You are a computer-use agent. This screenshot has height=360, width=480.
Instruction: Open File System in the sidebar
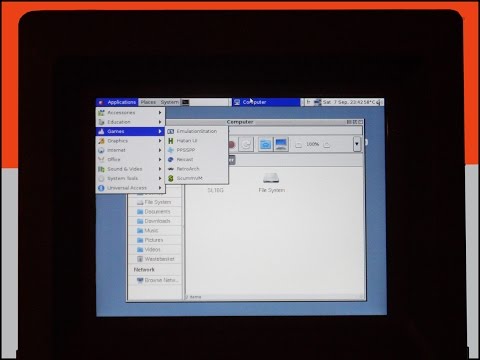click(x=154, y=202)
